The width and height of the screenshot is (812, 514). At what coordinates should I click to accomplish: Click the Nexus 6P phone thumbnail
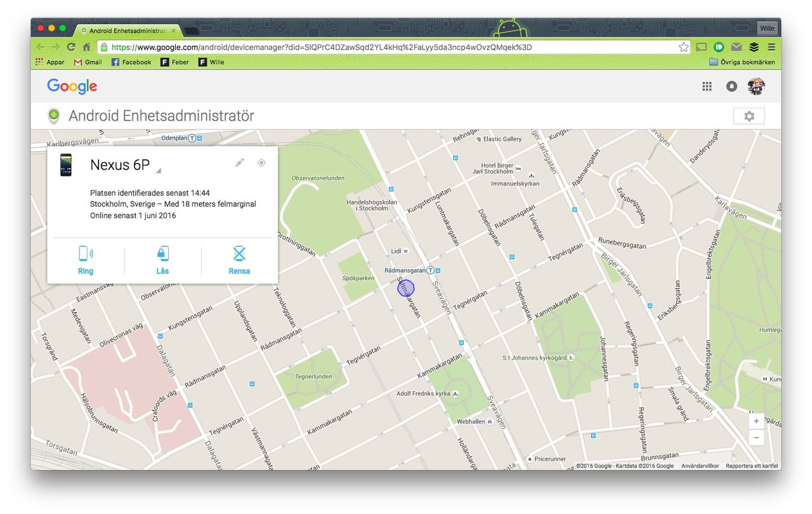[66, 164]
